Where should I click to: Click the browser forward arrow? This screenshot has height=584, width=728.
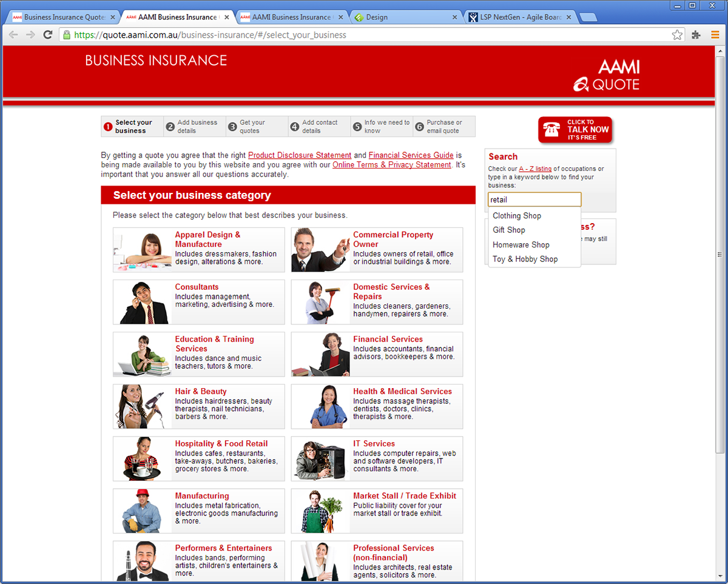[30, 35]
